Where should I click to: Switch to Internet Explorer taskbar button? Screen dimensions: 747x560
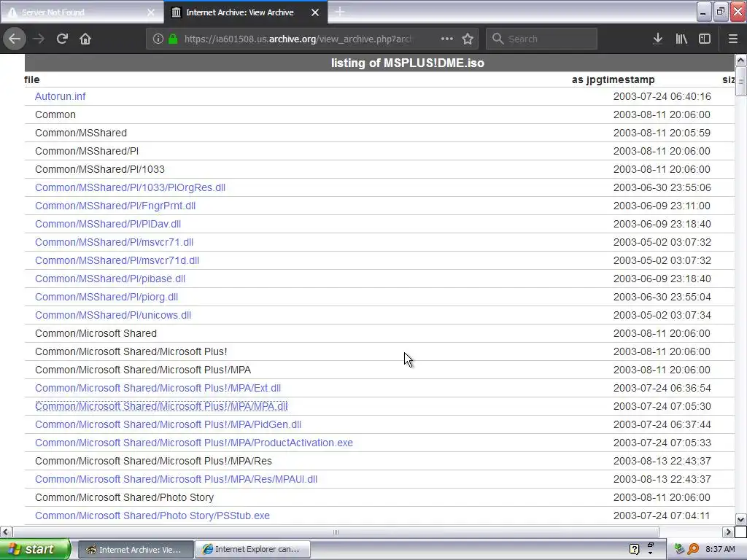252,550
